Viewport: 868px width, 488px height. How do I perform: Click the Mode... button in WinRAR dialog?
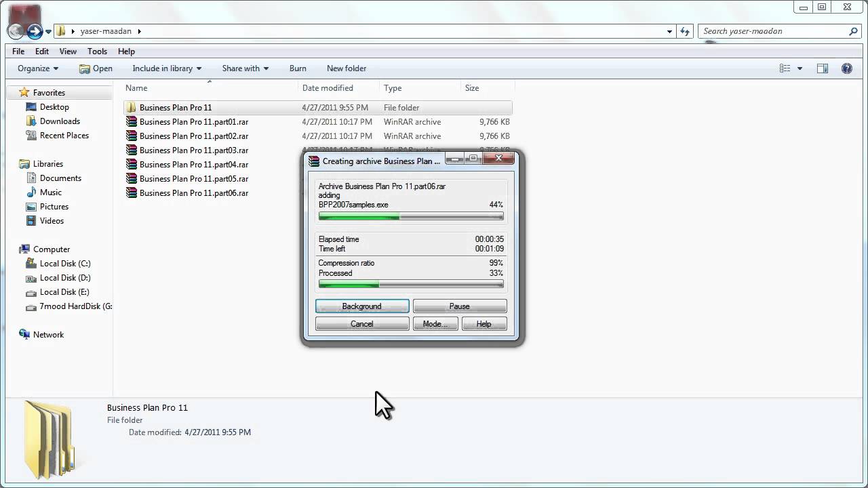pos(435,324)
